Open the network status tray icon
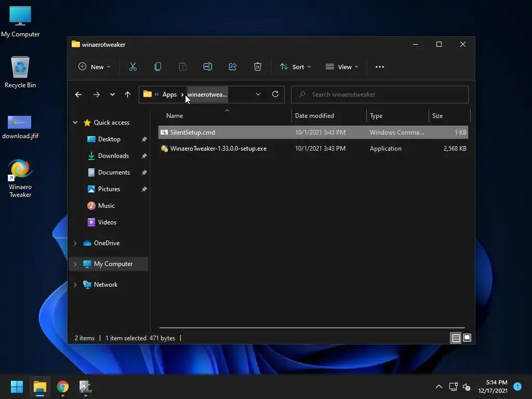The width and height of the screenshot is (532, 399). click(453, 387)
